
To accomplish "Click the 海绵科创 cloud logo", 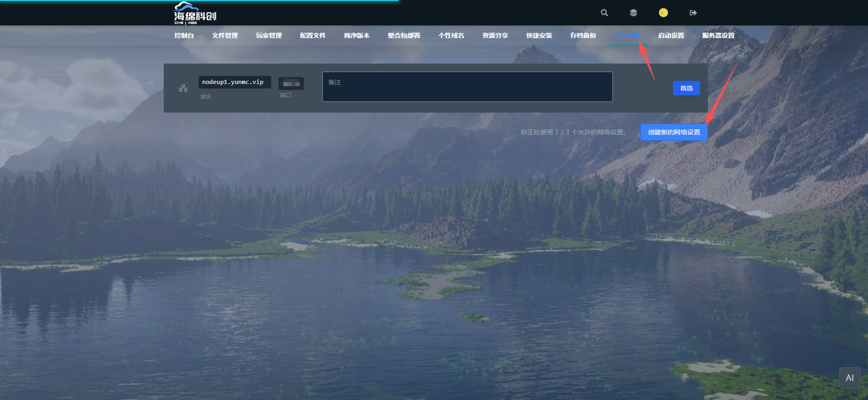I will point(195,13).
